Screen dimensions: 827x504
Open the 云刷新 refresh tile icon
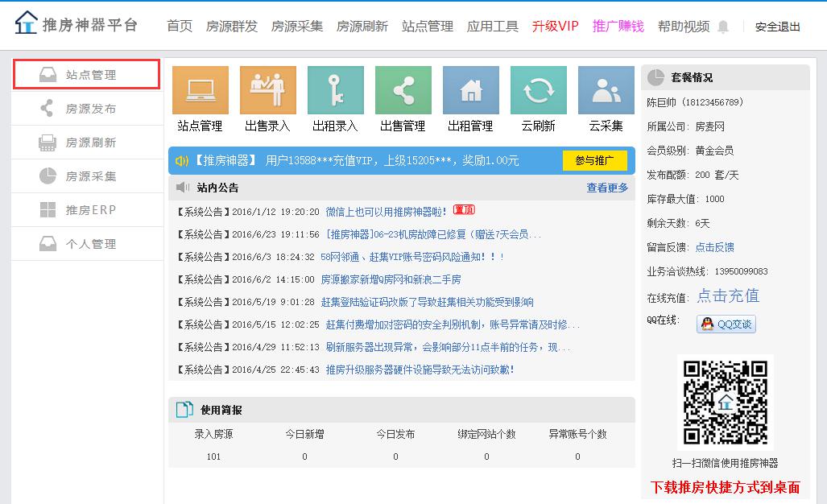[x=539, y=90]
